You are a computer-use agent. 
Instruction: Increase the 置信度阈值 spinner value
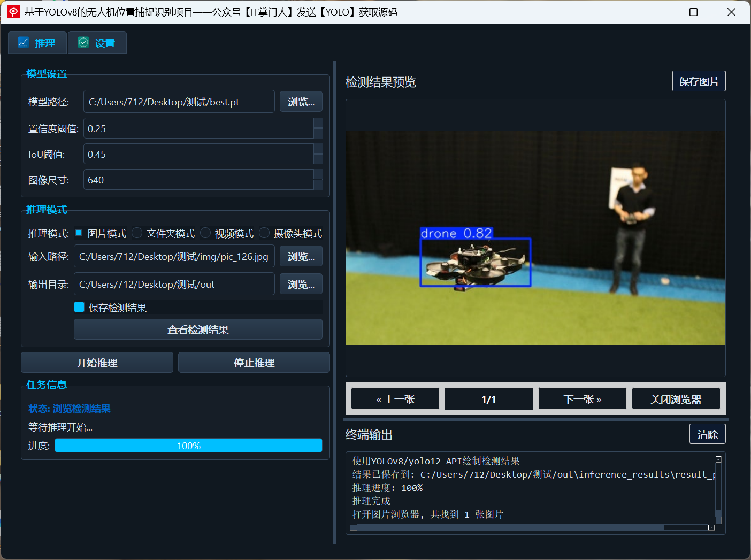tap(318, 123)
